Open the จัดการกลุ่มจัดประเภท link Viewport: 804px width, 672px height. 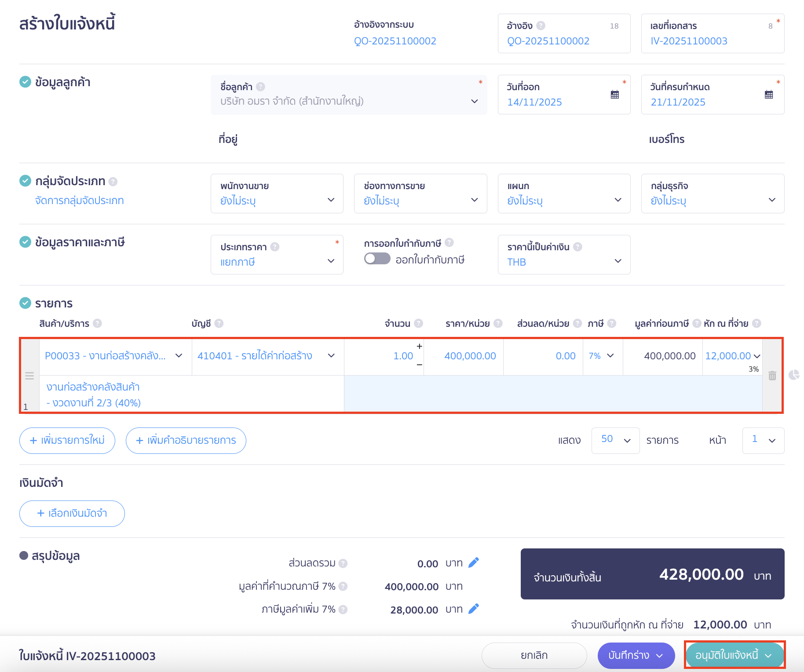(x=80, y=201)
